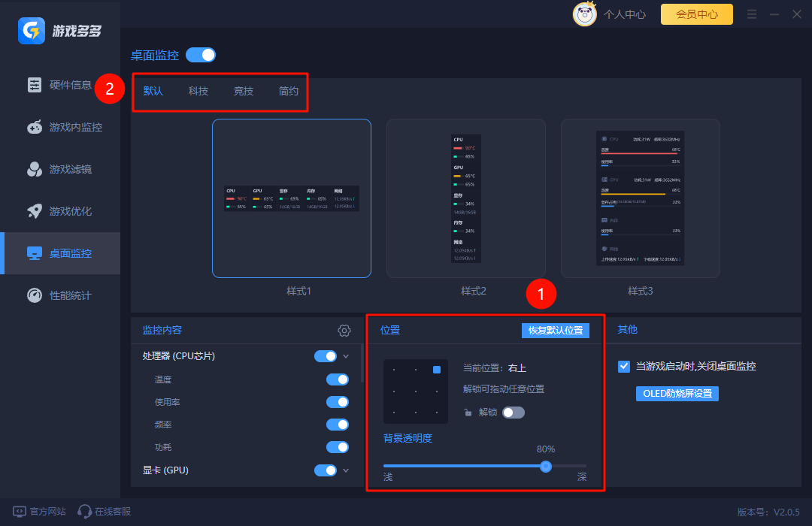This screenshot has width=812, height=526.
Task: Select the 简约 style tab
Action: pyautogui.click(x=288, y=90)
